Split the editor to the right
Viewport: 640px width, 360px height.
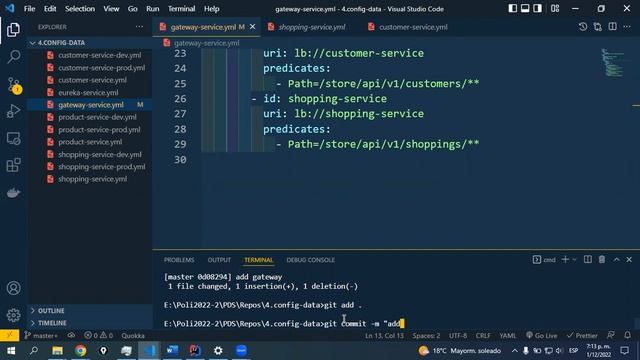click(612, 27)
